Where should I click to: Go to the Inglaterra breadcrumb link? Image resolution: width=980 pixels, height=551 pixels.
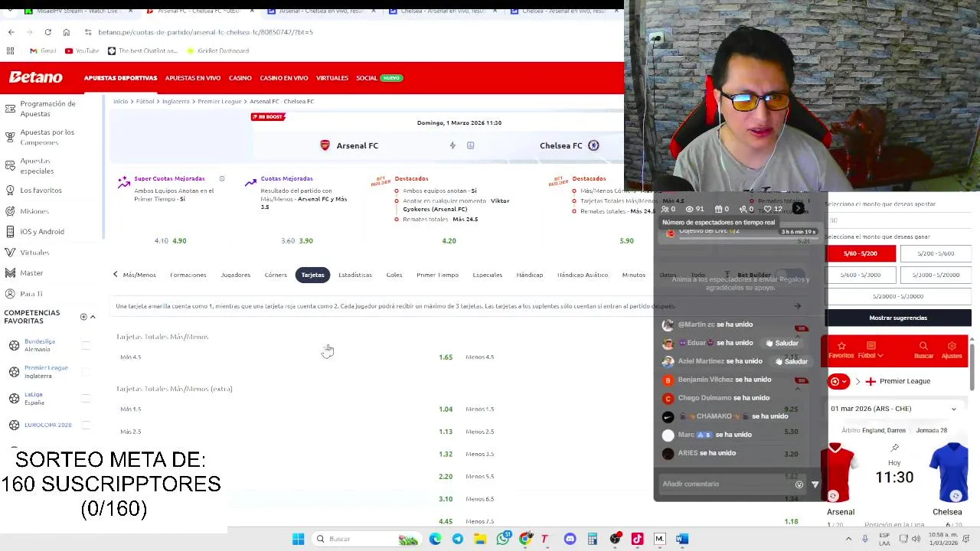click(175, 101)
